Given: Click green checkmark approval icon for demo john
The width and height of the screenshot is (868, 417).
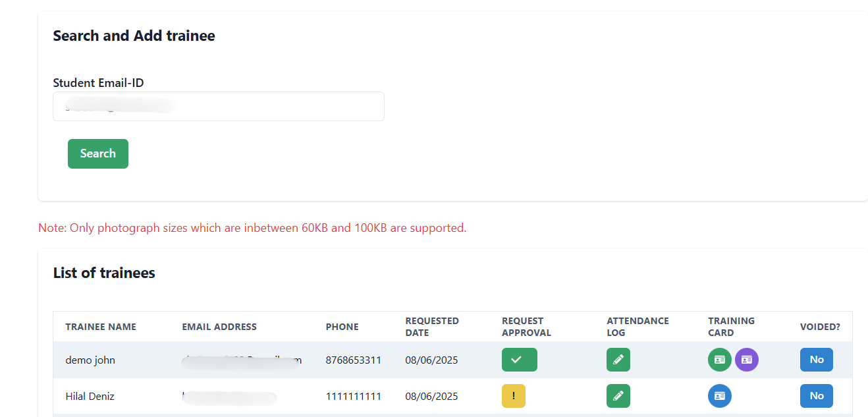Looking at the screenshot, I should (x=519, y=360).
